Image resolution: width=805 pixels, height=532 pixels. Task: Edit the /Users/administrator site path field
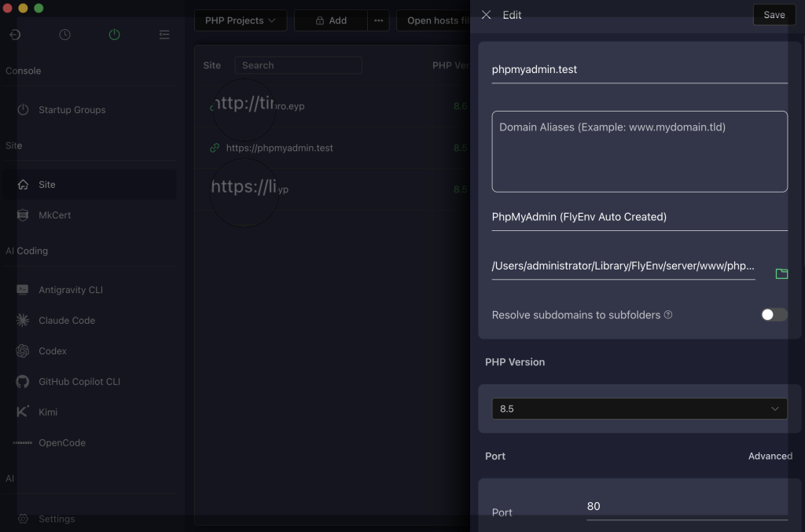[x=623, y=266]
